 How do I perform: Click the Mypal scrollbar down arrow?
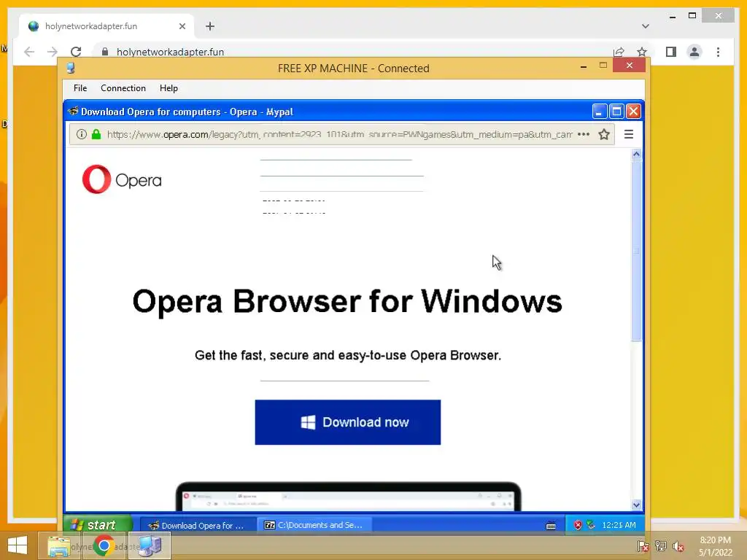pos(636,505)
